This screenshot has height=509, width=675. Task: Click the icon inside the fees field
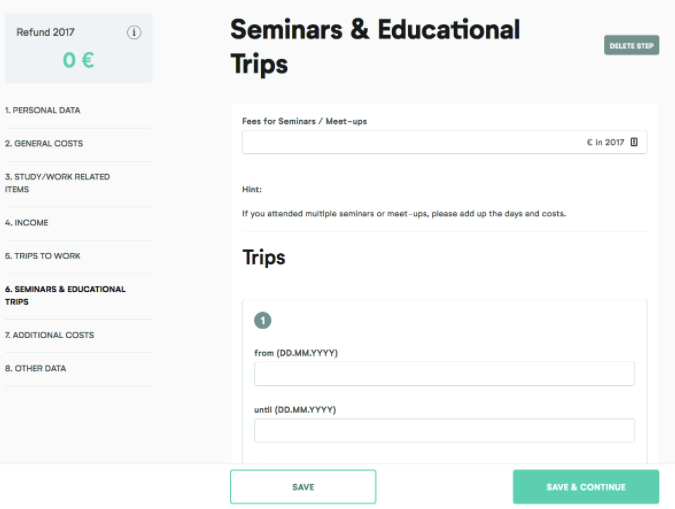[x=634, y=142]
